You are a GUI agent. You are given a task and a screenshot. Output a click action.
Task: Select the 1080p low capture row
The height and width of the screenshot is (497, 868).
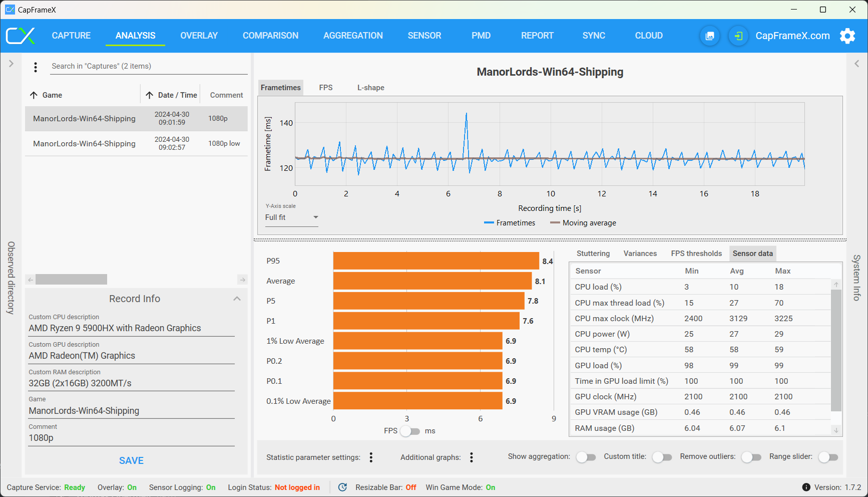pos(136,144)
